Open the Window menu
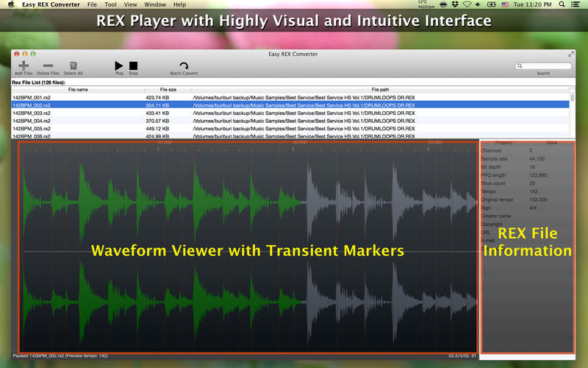588x368 pixels. (x=155, y=4)
